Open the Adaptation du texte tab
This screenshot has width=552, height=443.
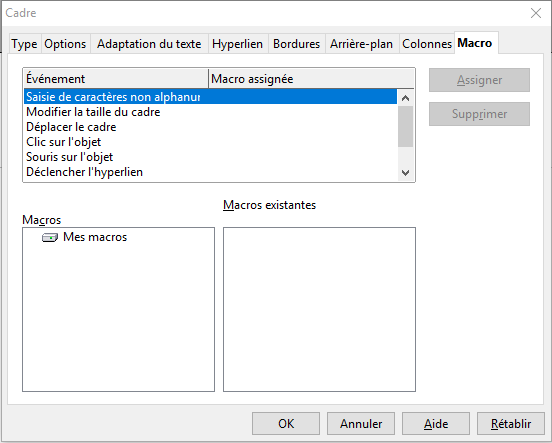149,44
